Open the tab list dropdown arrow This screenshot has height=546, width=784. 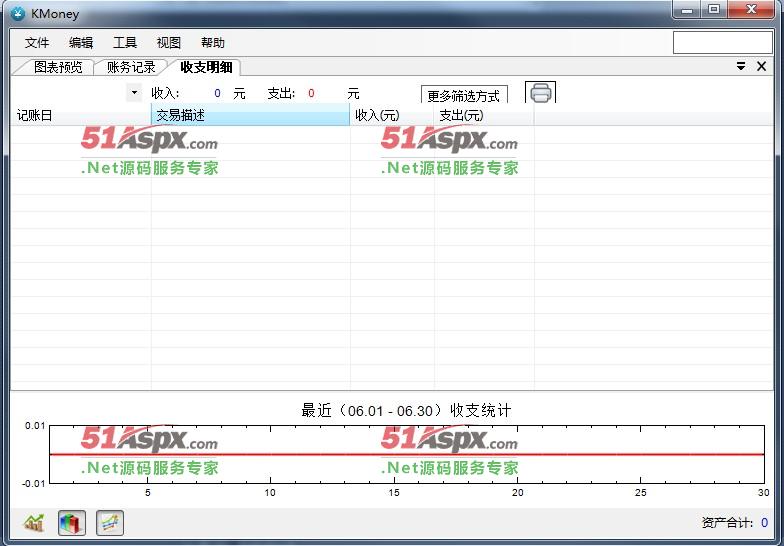coord(741,66)
